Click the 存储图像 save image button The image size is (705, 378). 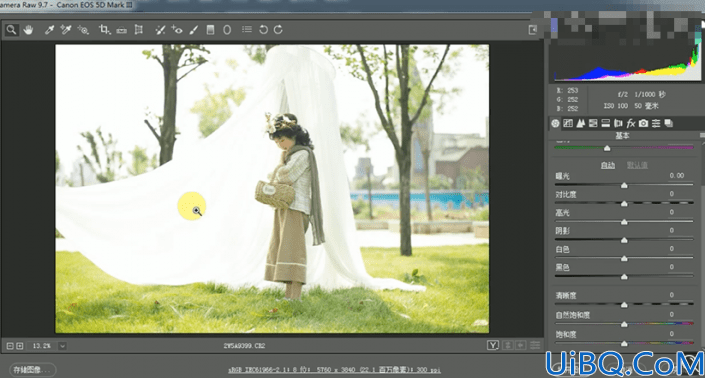(x=32, y=370)
